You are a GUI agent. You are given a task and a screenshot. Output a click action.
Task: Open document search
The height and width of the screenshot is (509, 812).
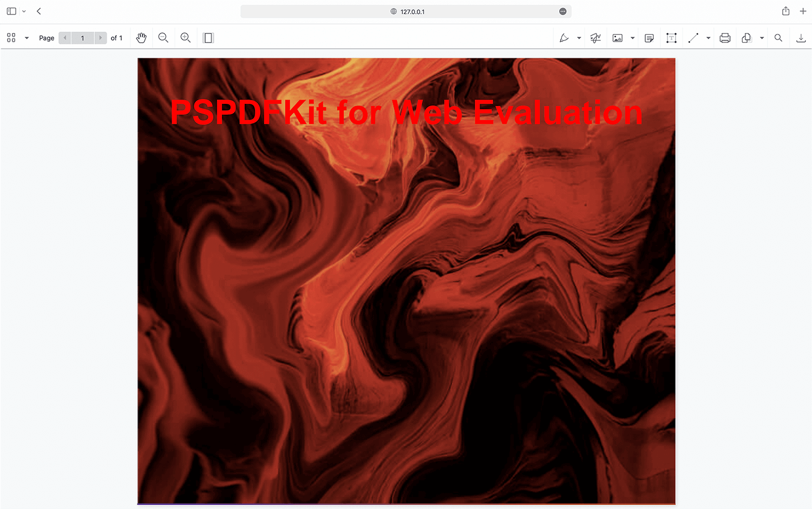778,38
